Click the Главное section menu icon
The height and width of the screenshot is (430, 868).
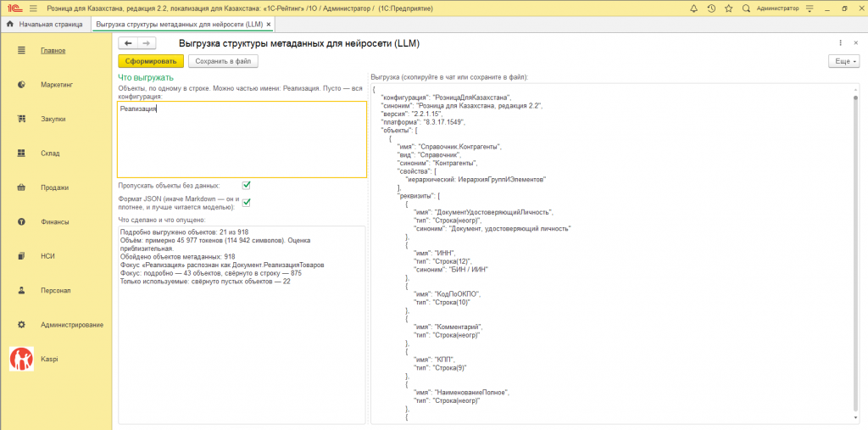[21, 50]
